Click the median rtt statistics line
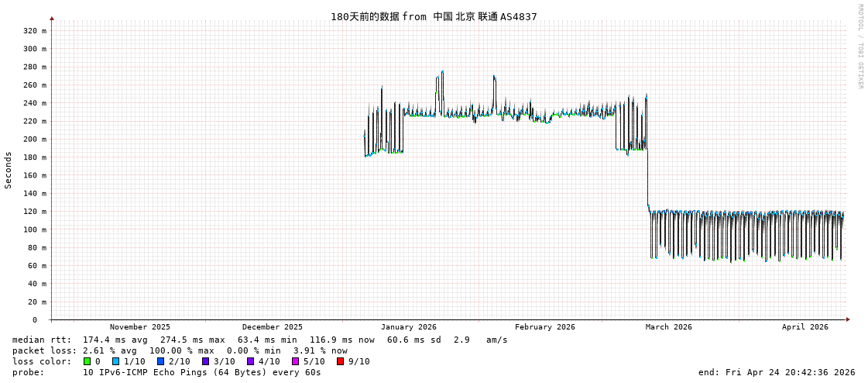 259,340
